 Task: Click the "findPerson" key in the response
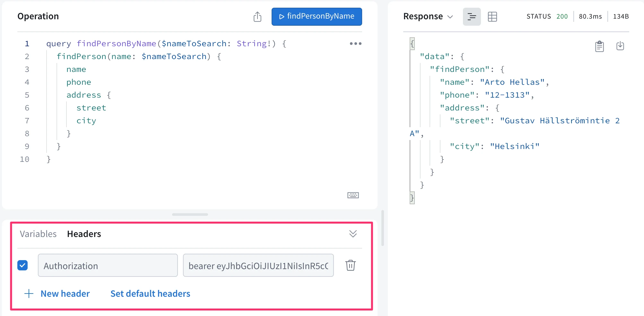pos(460,69)
